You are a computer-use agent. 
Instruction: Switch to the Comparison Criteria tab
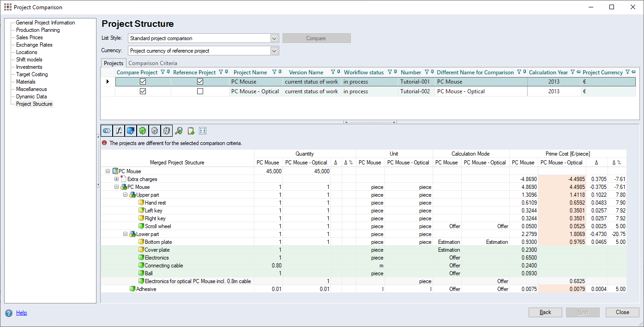tap(153, 63)
